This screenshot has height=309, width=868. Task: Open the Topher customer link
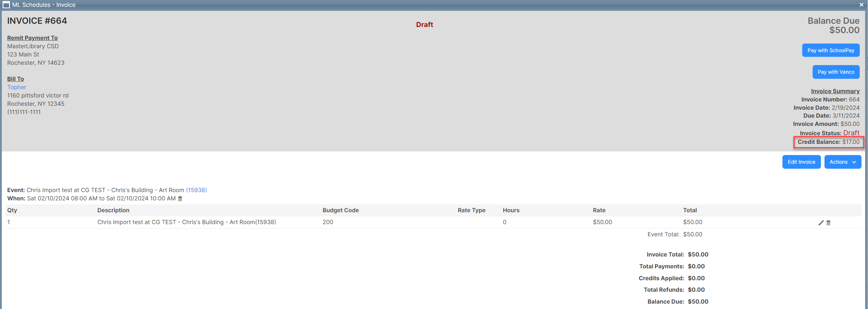click(x=17, y=87)
